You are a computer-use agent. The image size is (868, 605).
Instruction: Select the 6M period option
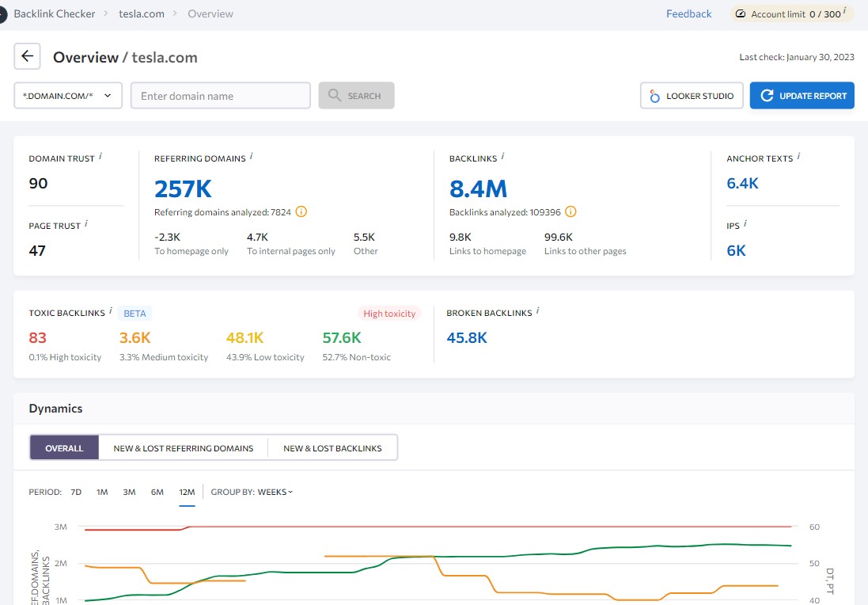point(157,492)
